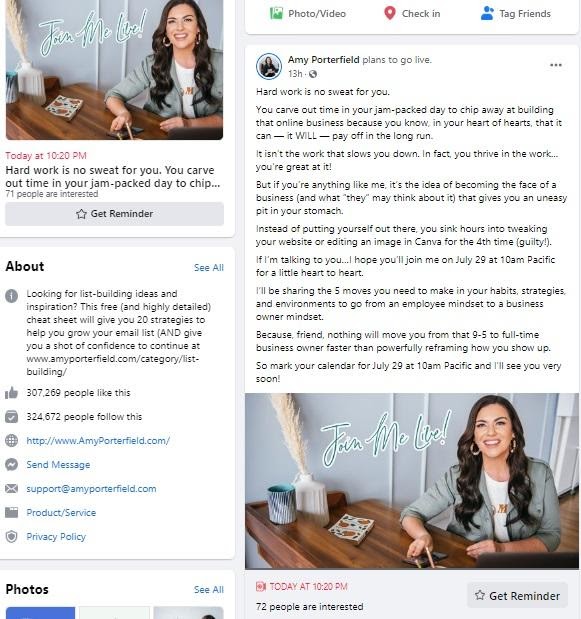This screenshot has height=619, width=581.
Task: Open the sidebar Join Me Live thumbnail
Action: coord(114,69)
